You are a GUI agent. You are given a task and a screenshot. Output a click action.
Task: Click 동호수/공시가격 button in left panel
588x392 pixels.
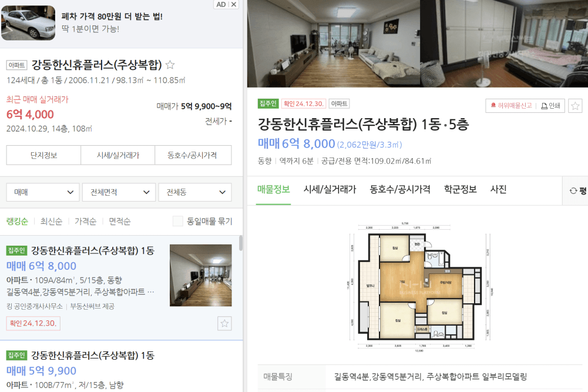(193, 155)
